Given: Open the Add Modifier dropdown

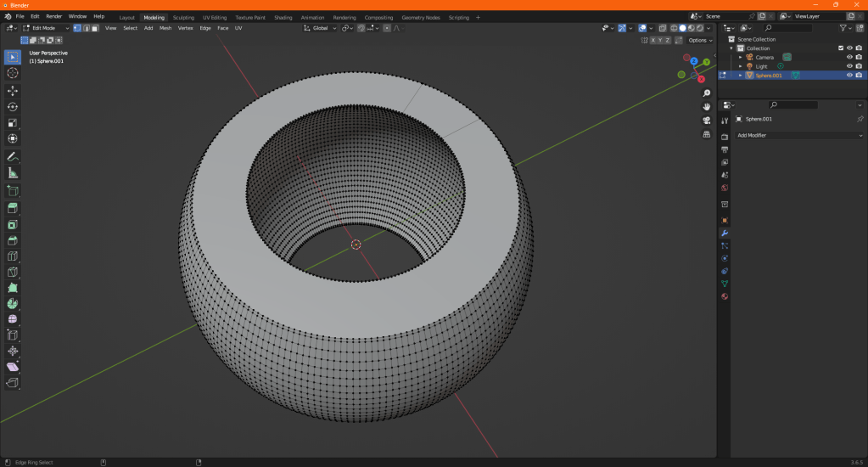Looking at the screenshot, I should pyautogui.click(x=799, y=135).
